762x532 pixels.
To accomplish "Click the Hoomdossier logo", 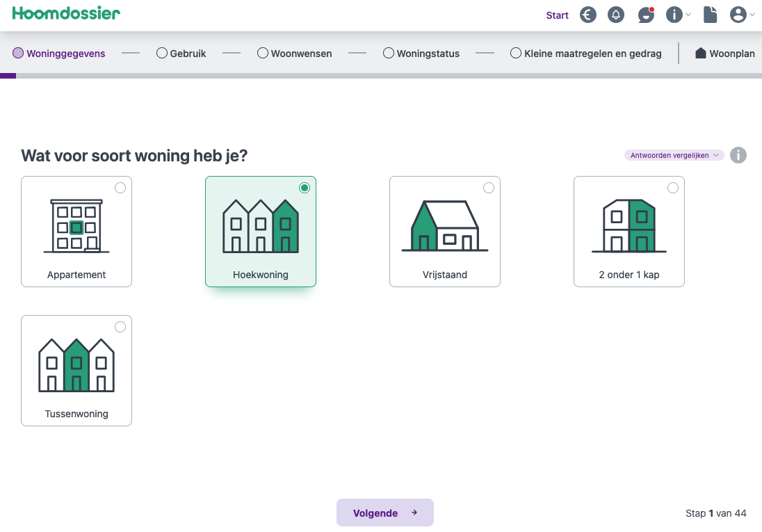I will [x=66, y=13].
